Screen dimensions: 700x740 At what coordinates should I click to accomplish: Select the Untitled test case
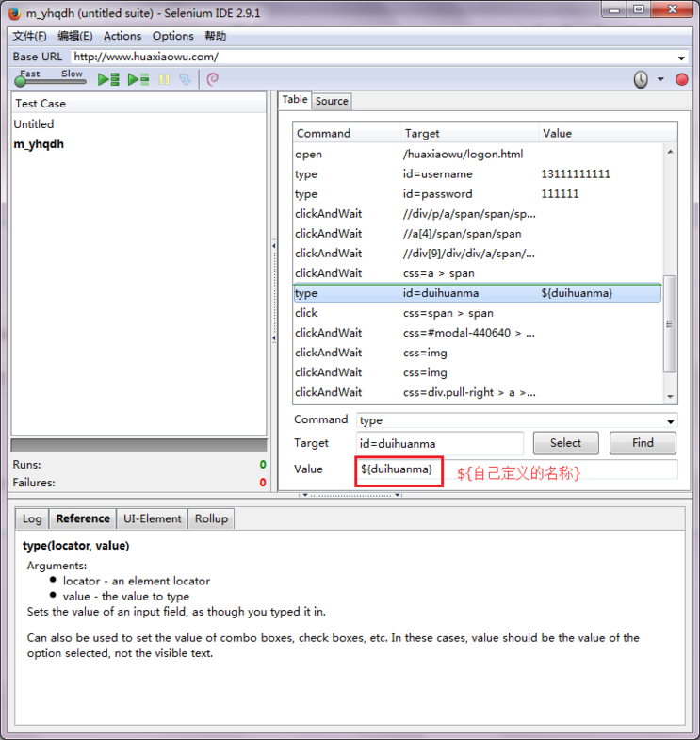[34, 124]
